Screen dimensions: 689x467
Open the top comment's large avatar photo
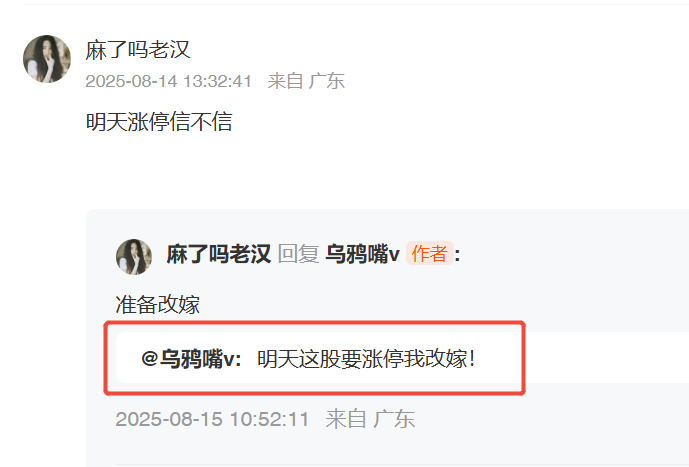click(x=47, y=59)
